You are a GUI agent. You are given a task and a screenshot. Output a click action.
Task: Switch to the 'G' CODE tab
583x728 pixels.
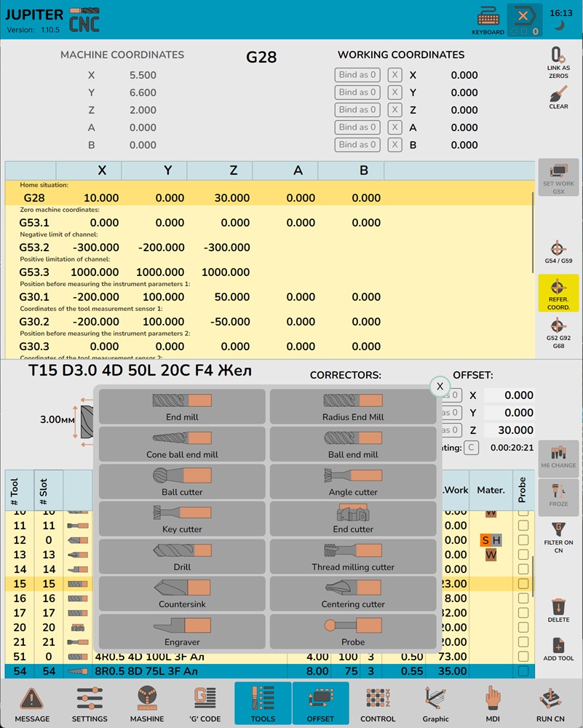(x=205, y=704)
